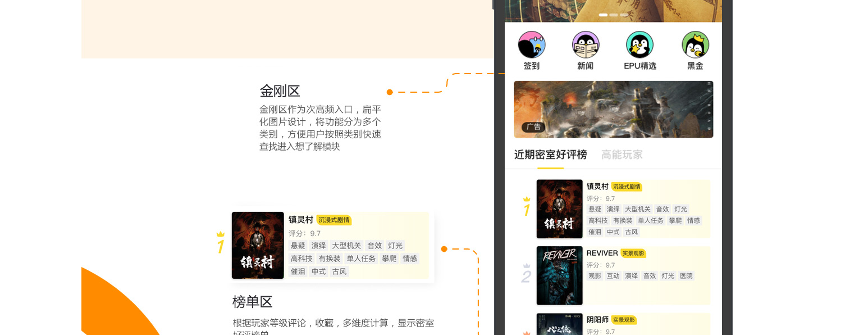Open the 签到 check-in icon
This screenshot has width=868, height=335.
click(532, 44)
